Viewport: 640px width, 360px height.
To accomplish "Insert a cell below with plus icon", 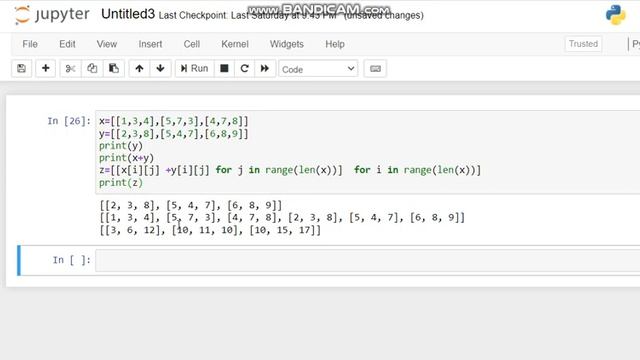I will point(46,69).
